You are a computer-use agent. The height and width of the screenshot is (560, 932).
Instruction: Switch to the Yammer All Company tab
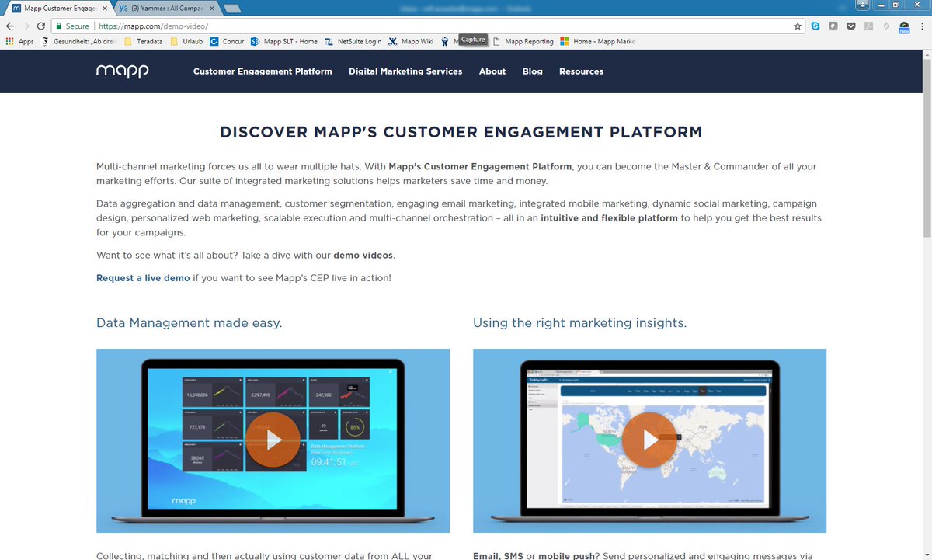point(166,9)
